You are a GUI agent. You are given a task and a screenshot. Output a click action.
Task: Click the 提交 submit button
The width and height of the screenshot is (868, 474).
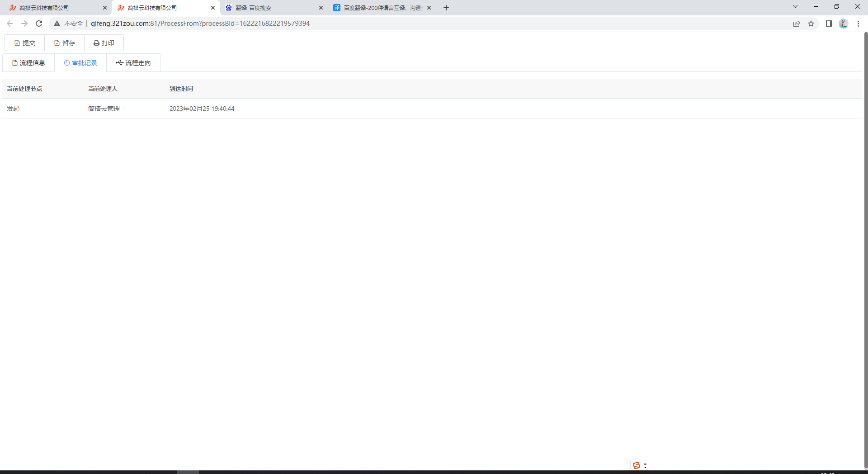25,43
